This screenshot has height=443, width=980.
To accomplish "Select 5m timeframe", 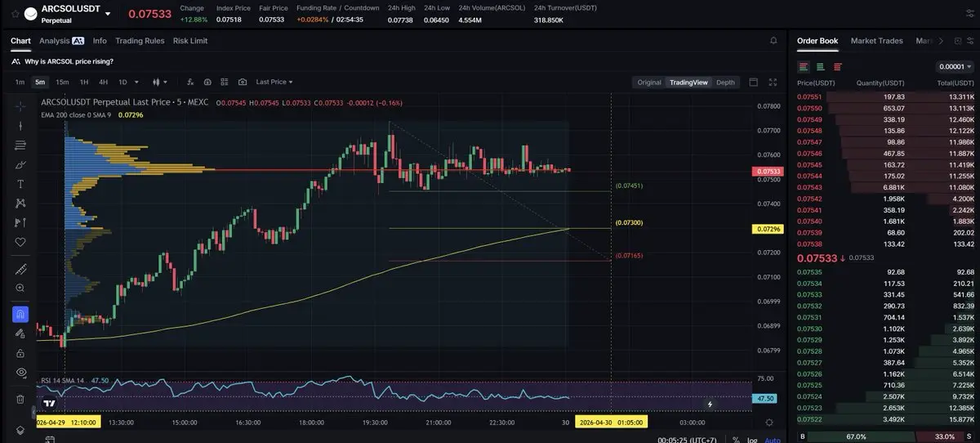I will click(40, 82).
